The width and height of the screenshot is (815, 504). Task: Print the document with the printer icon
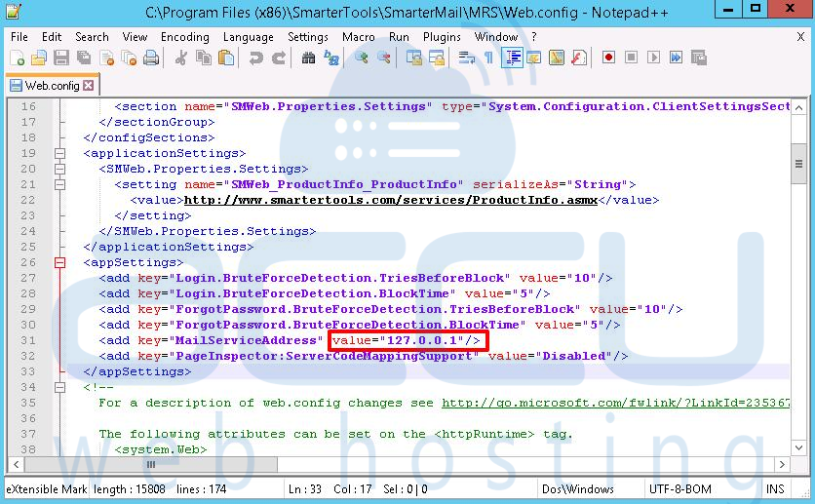pyautogui.click(x=151, y=58)
